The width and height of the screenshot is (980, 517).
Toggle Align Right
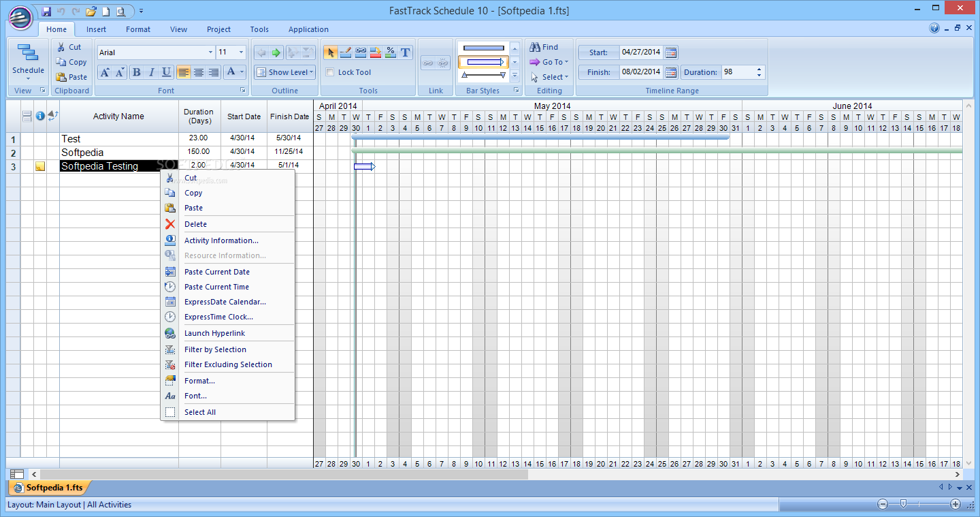(x=214, y=72)
